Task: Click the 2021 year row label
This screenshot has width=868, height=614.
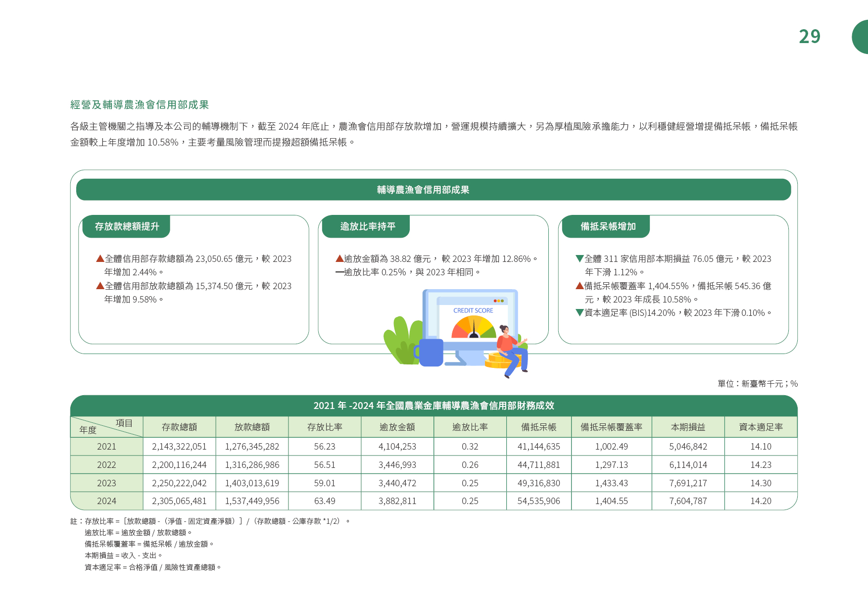Action: pyautogui.click(x=106, y=447)
